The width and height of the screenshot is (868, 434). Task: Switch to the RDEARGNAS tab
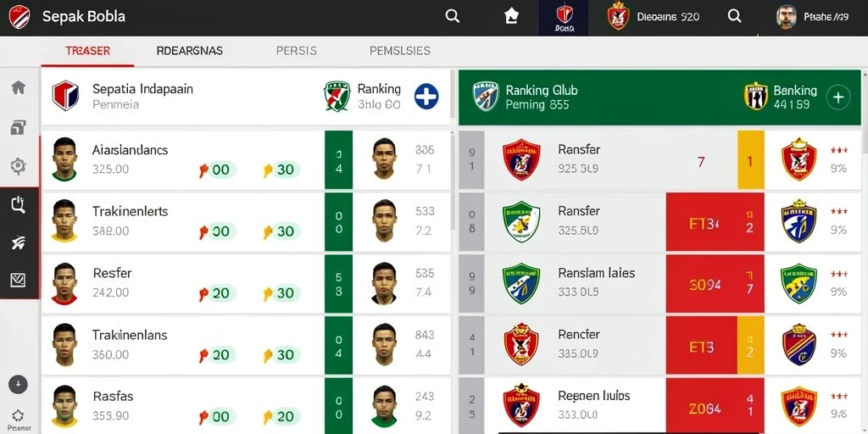189,51
